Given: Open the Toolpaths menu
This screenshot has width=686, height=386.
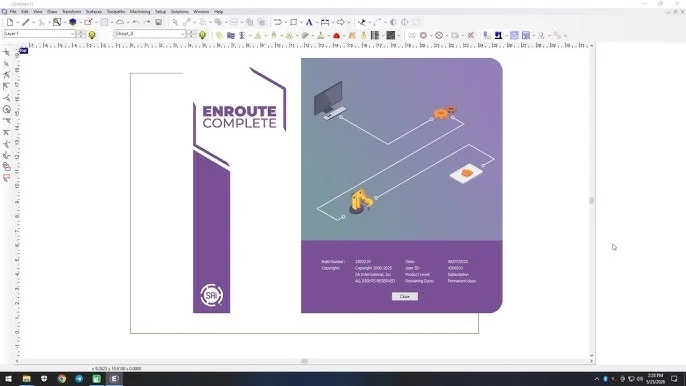Looking at the screenshot, I should tap(116, 12).
